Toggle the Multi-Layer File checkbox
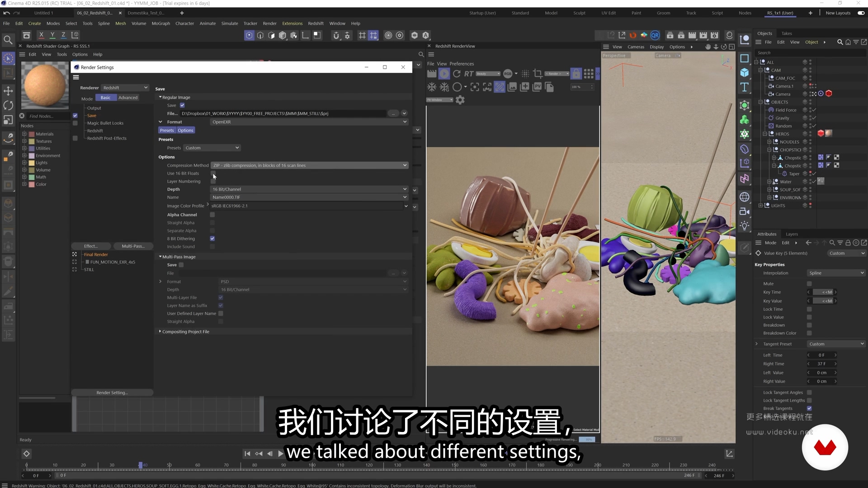Screen dimensions: 868x488 (x=221, y=297)
